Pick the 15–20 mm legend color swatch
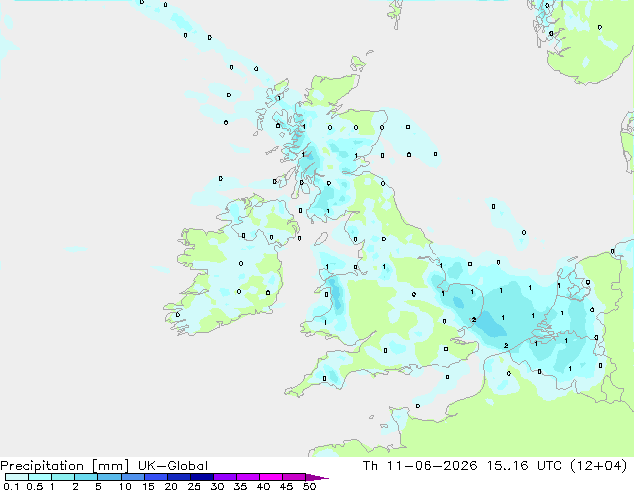Screen dimensions: 634x490 click(x=156, y=477)
